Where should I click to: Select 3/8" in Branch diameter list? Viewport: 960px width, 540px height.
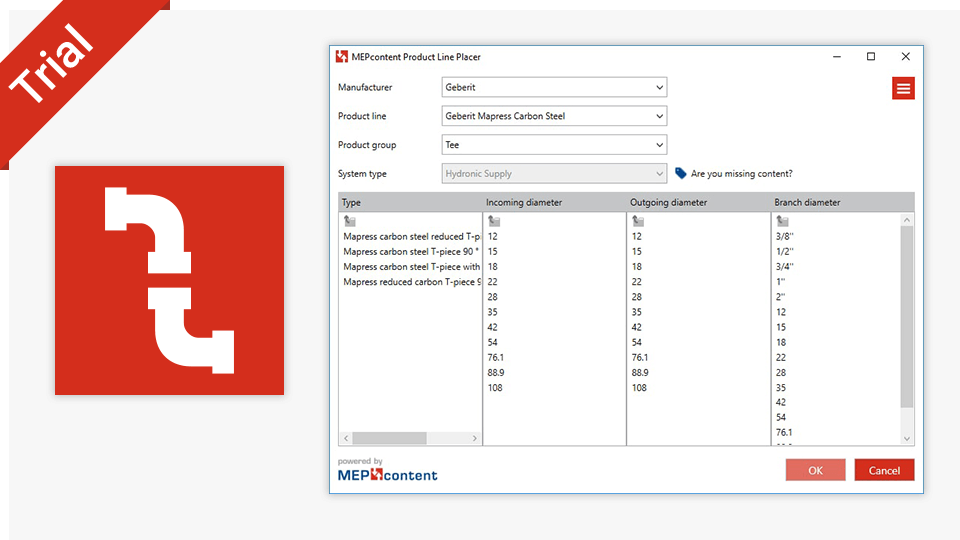[x=784, y=236]
